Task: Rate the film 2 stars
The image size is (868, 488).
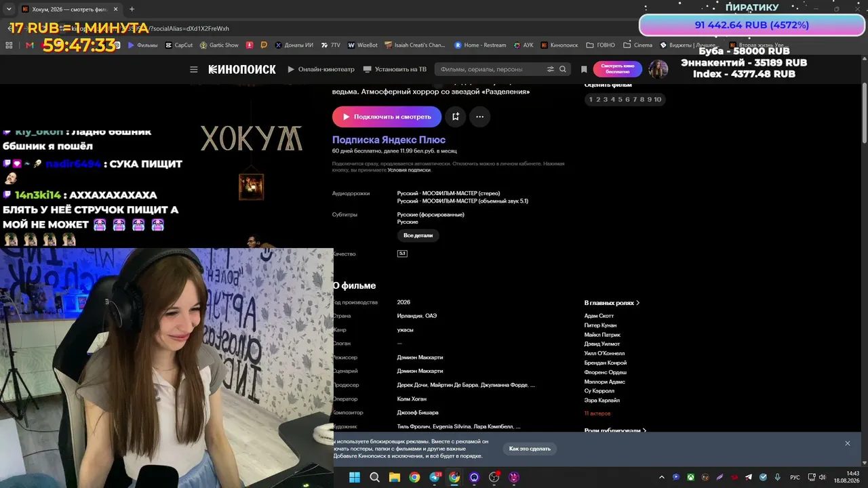Action: 598,100
